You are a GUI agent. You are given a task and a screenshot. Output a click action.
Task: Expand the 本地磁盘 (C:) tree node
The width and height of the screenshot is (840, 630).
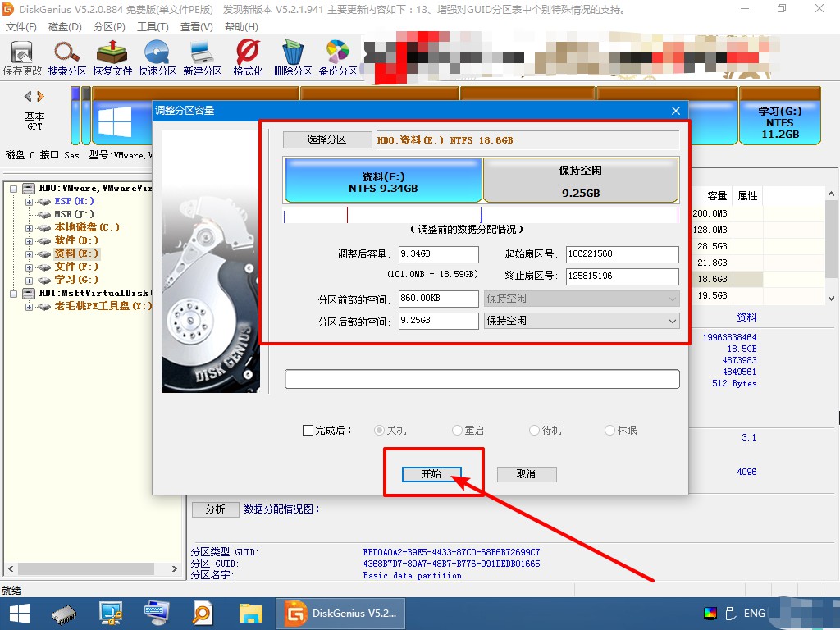[29, 228]
